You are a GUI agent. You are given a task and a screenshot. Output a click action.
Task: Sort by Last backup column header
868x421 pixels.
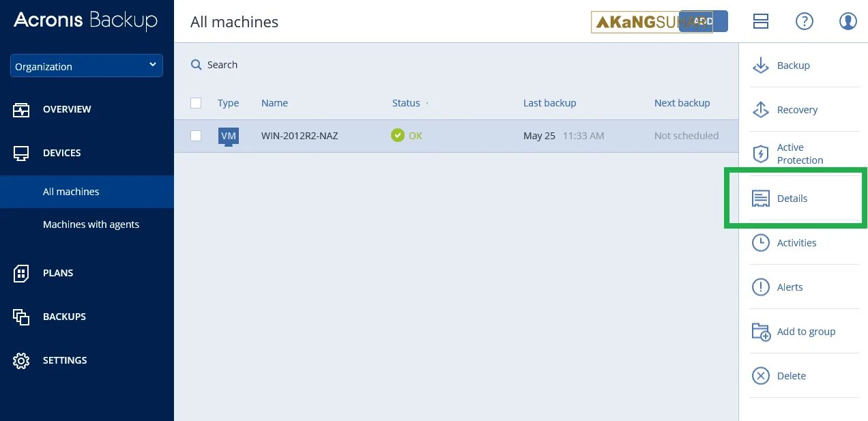click(x=549, y=103)
